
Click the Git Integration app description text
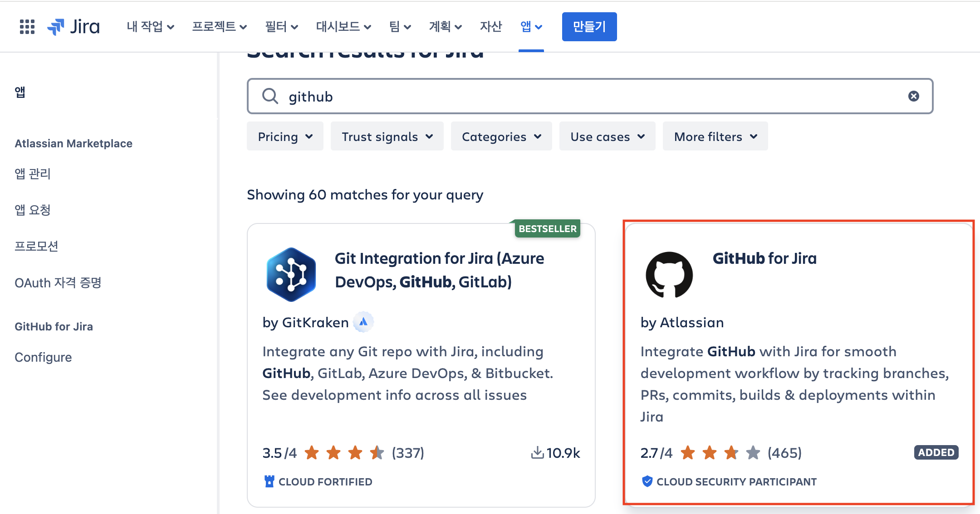tap(407, 373)
